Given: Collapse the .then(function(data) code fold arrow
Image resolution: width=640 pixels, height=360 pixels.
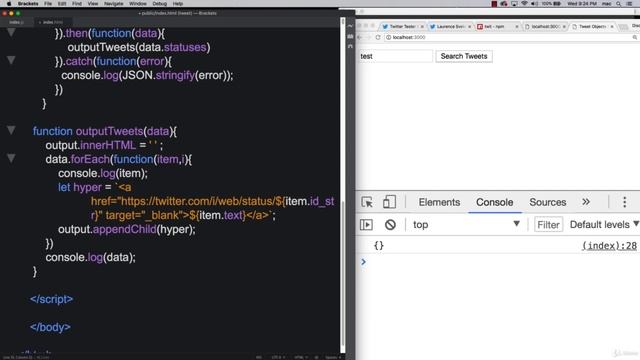Looking at the screenshot, I should coord(11,33).
